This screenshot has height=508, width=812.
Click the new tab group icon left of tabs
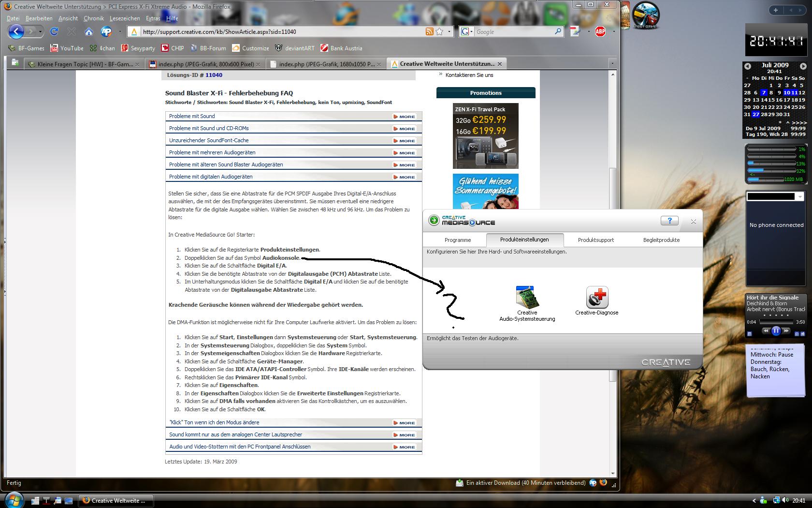(15, 62)
